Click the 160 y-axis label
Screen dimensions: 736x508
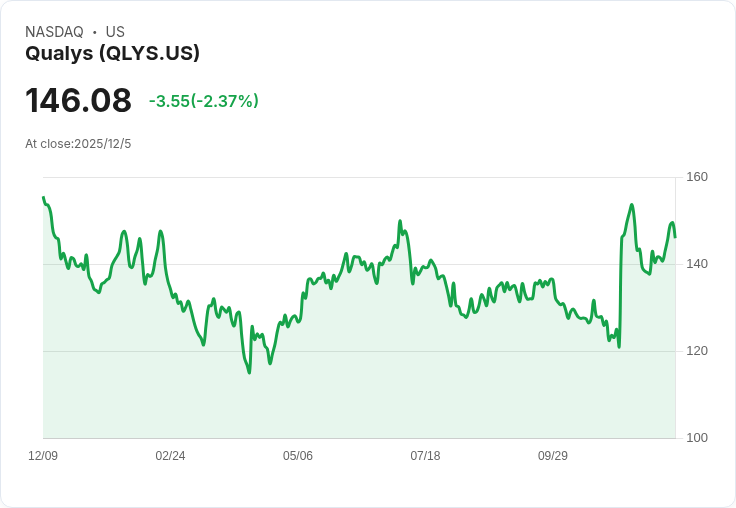pyautogui.click(x=697, y=177)
